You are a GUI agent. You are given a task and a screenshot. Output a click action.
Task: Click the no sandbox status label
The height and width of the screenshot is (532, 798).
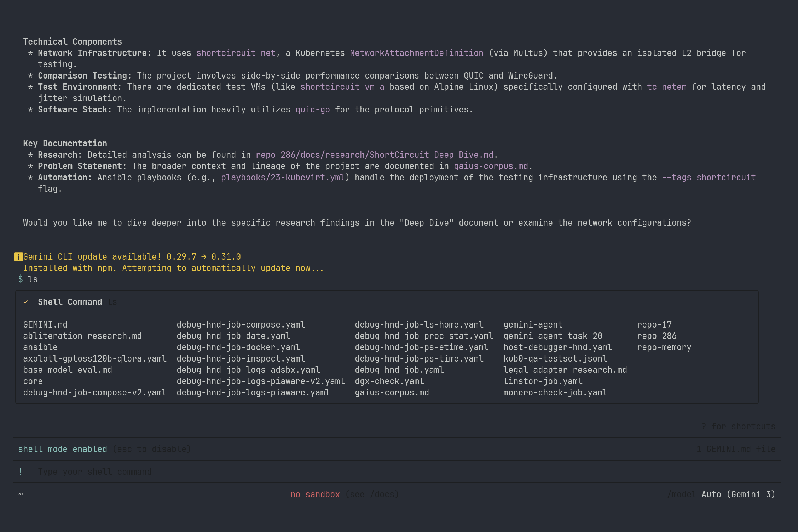315,495
